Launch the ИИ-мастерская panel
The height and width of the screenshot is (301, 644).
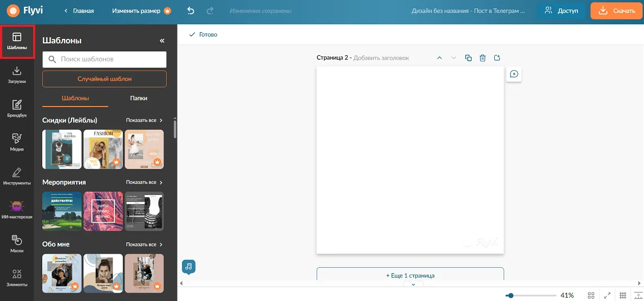[17, 210]
